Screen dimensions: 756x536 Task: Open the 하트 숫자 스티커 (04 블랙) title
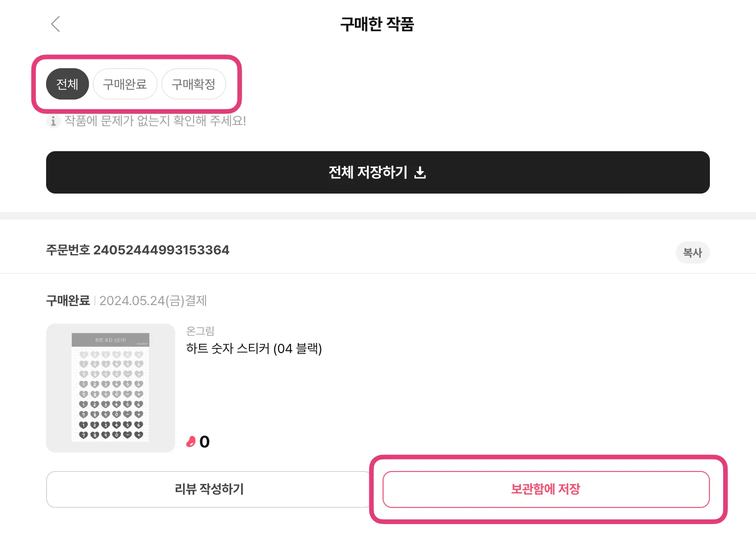click(x=254, y=348)
